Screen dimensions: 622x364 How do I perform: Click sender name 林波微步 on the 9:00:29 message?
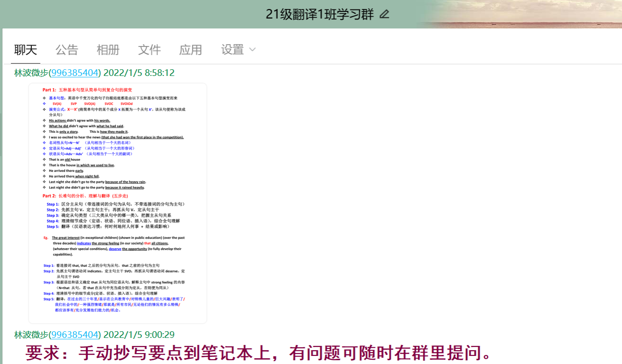31,335
